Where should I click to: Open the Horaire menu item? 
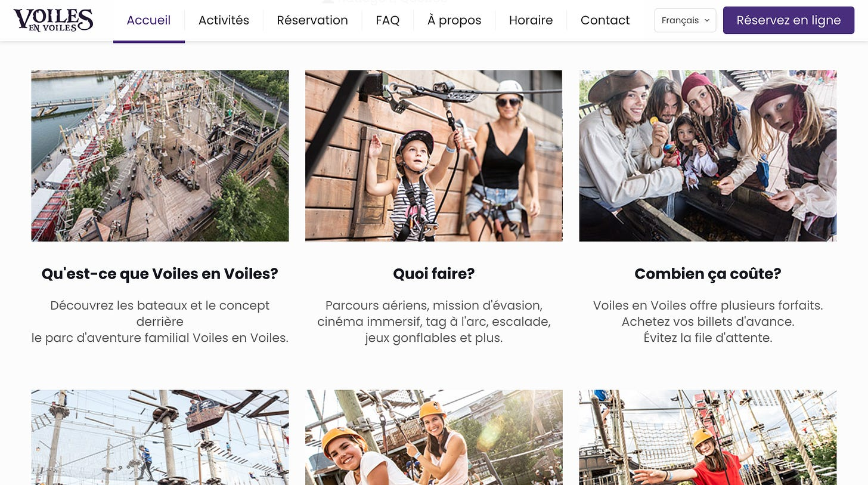(531, 20)
